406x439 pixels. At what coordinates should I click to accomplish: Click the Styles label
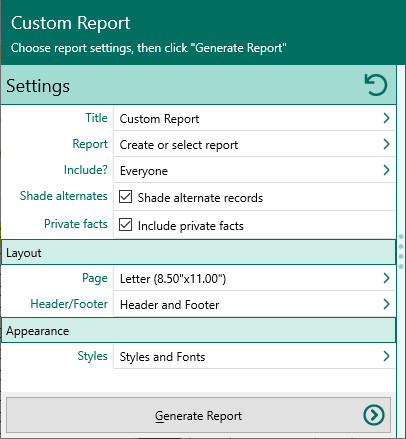pyautogui.click(x=92, y=356)
